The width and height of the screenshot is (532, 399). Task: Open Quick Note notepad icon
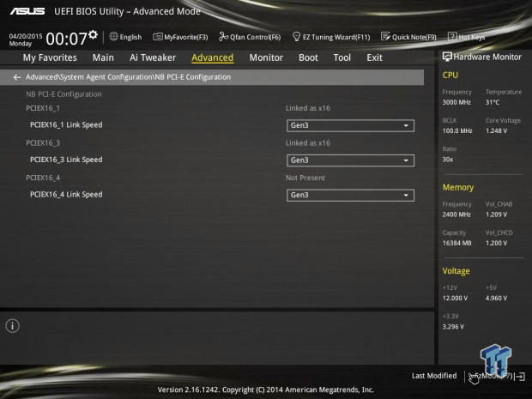[x=385, y=37]
